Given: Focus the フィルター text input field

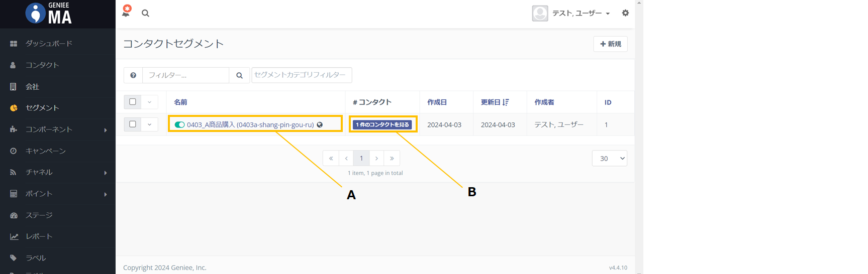Looking at the screenshot, I should (x=186, y=75).
